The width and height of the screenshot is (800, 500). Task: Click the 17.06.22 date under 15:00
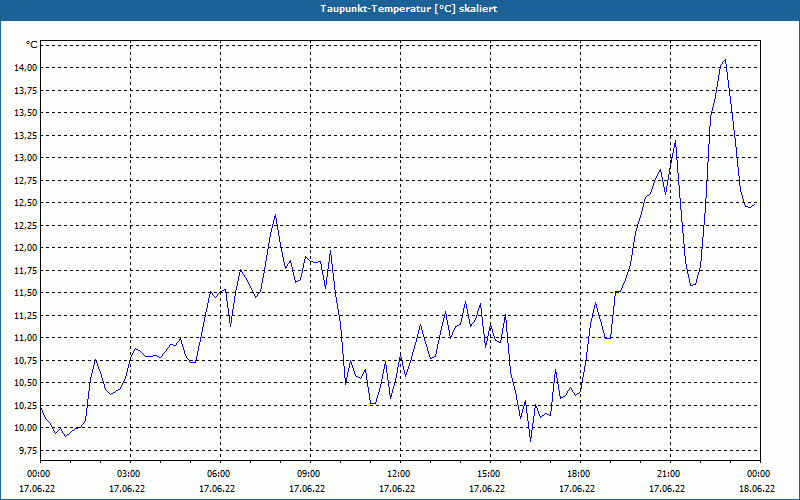point(487,488)
